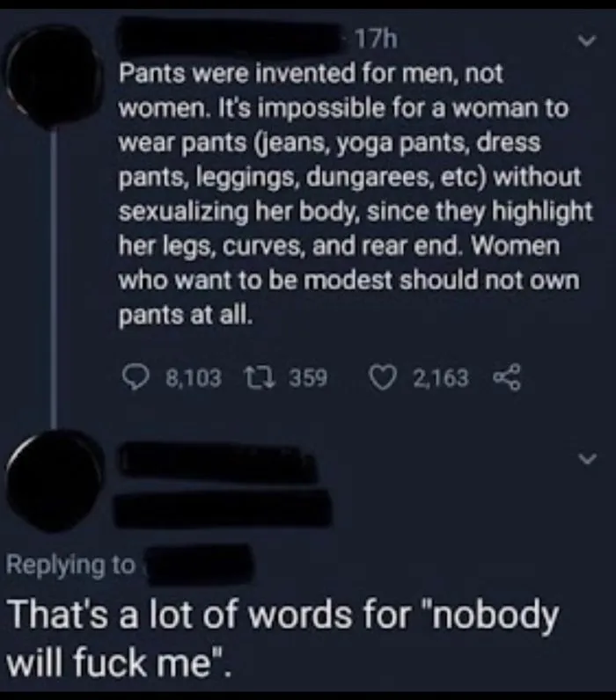Open the original tweet author's avatar
Viewport: 616px width, 700px height.
pos(54,77)
